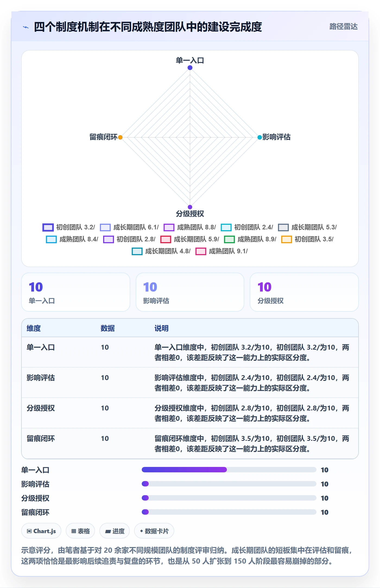Click the red swatch for 成长期团队 5.9/
Image resolution: width=380 pixels, height=588 pixels.
166,239
